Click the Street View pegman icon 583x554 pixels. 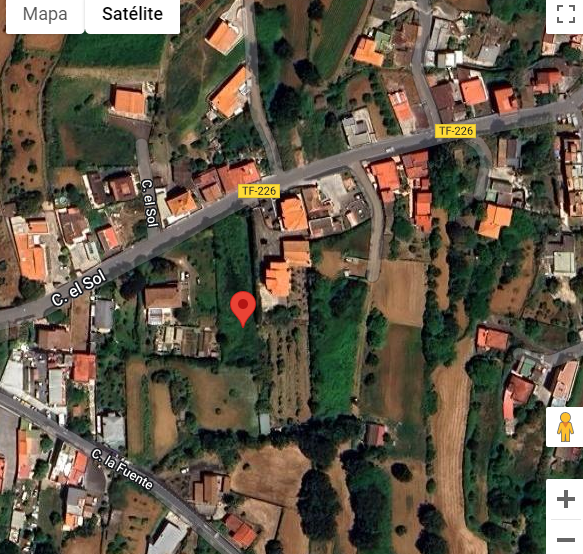click(x=565, y=427)
